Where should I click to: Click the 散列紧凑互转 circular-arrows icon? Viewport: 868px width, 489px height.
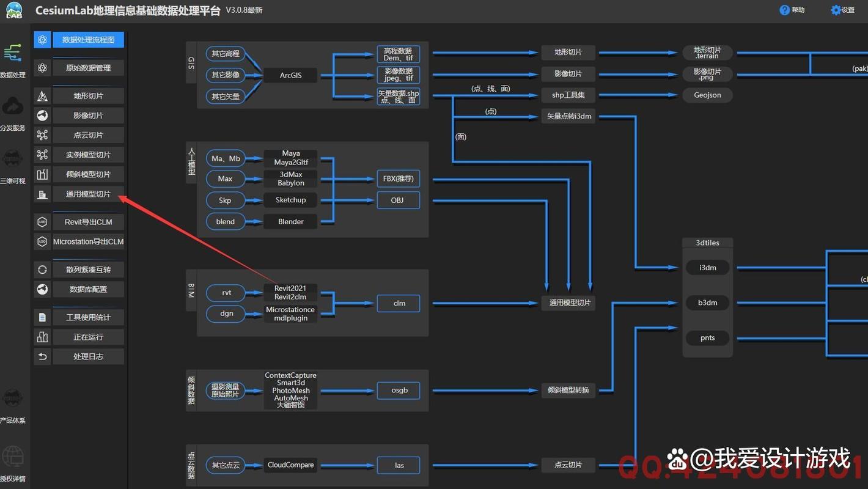(42, 269)
